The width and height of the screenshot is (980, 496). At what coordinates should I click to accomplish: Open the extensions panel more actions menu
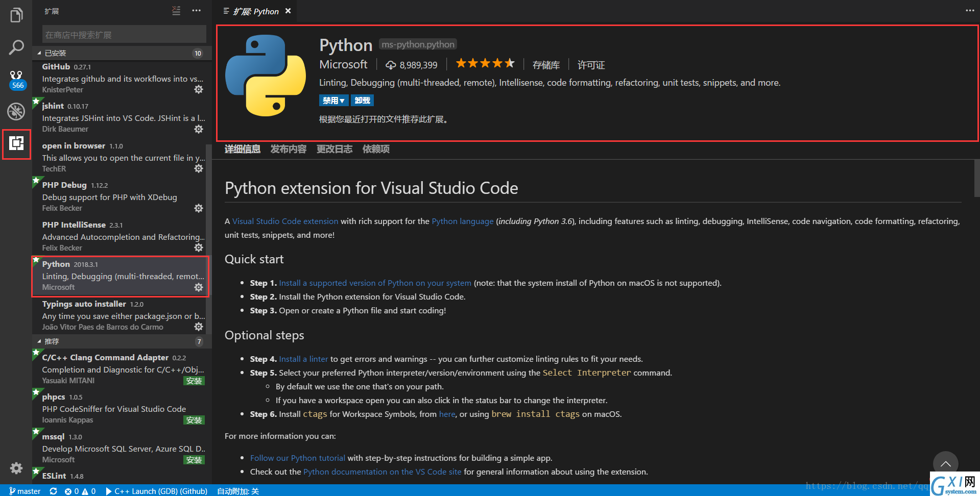click(196, 11)
